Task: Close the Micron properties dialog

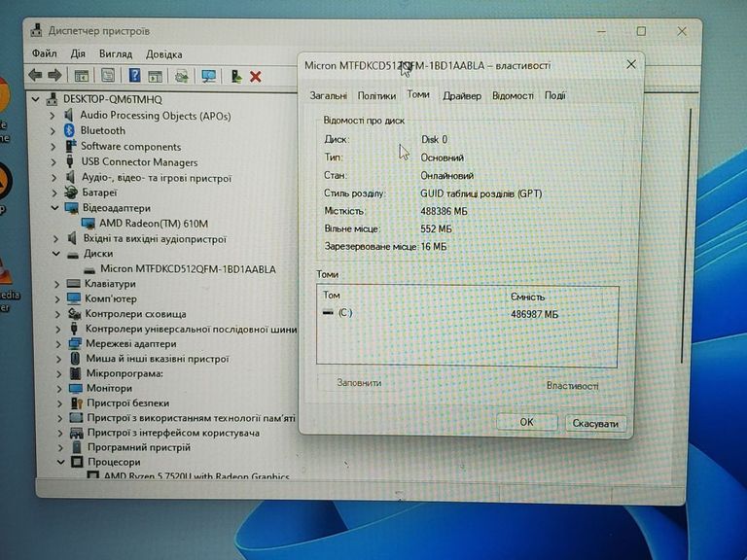Action: 630,64
